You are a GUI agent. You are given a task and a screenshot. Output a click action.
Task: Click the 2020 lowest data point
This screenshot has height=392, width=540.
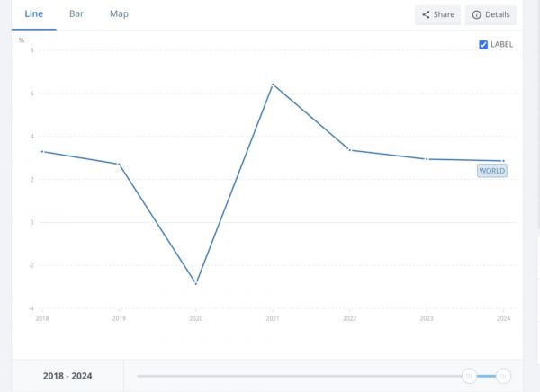point(196,283)
